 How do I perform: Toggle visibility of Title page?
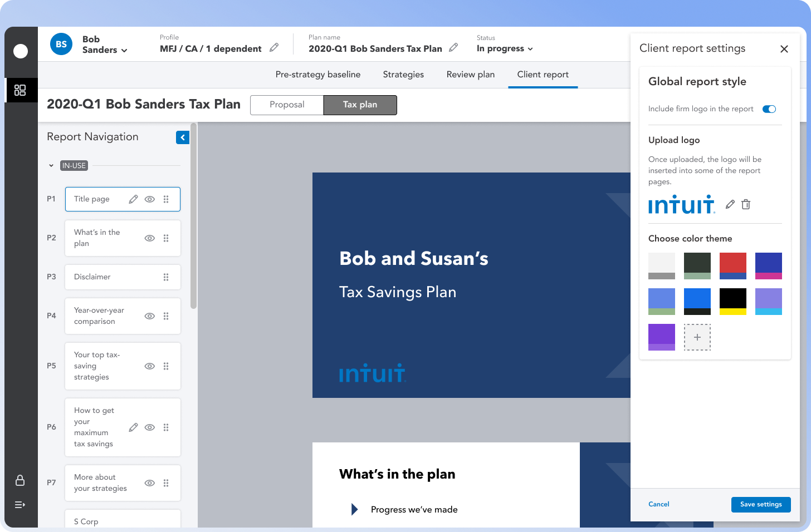(150, 199)
